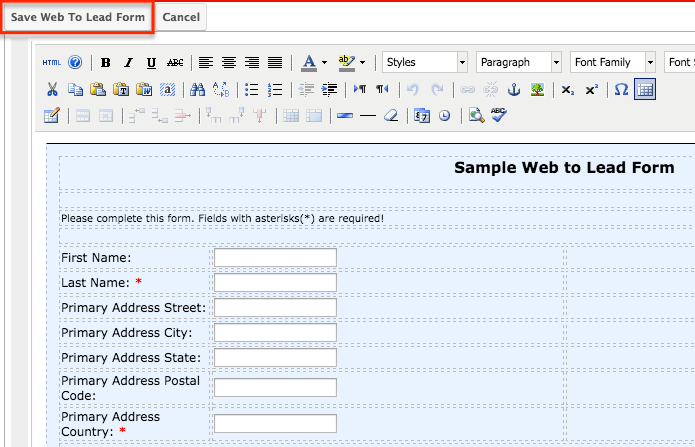The height and width of the screenshot is (447, 695).
Task: Apply superscript formatting
Action: pyautogui.click(x=591, y=90)
